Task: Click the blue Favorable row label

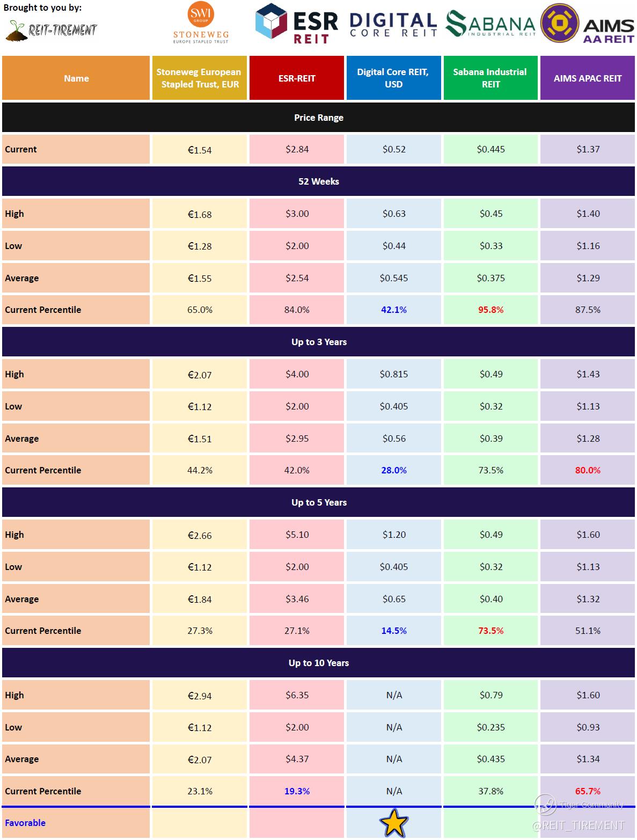Action: pos(25,823)
